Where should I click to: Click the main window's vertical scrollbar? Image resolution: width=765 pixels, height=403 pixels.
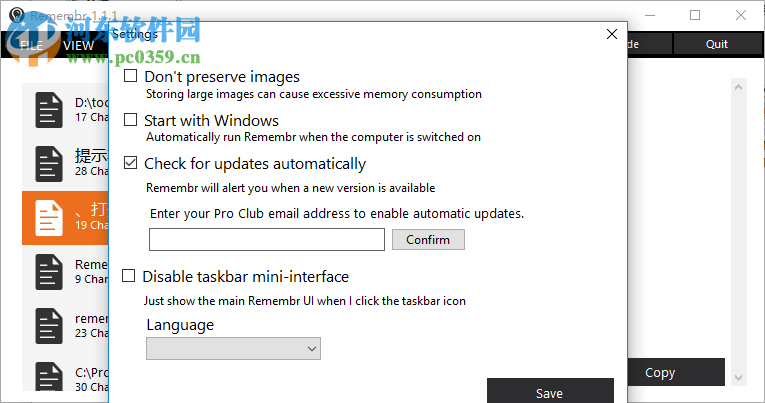pyautogui.click(x=739, y=232)
